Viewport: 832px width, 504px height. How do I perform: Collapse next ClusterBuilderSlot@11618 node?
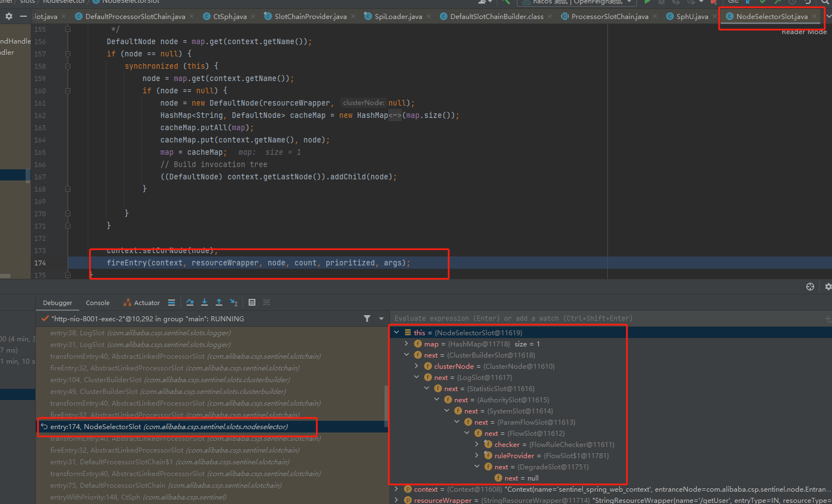coord(407,355)
